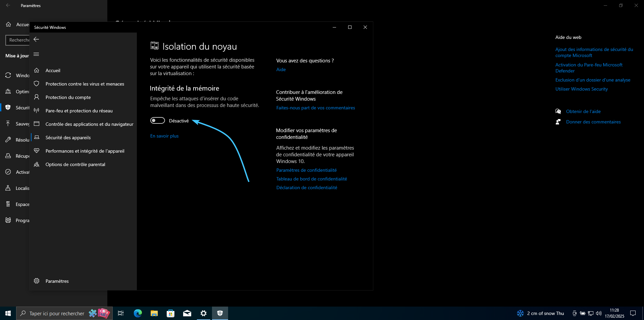Click Utiliser Windows Security link
The height and width of the screenshot is (320, 644).
(582, 89)
